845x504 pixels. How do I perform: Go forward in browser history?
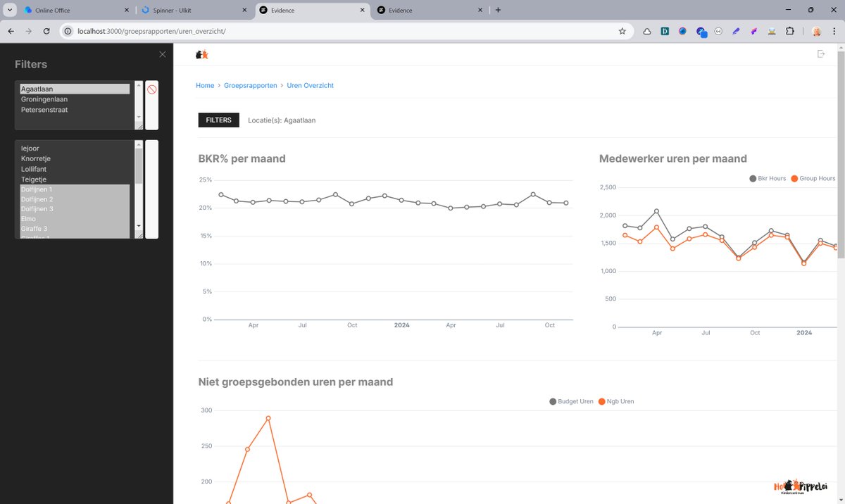coord(29,31)
